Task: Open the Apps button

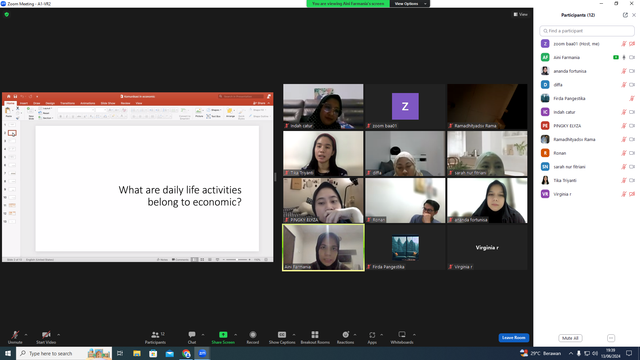Action: point(372,337)
